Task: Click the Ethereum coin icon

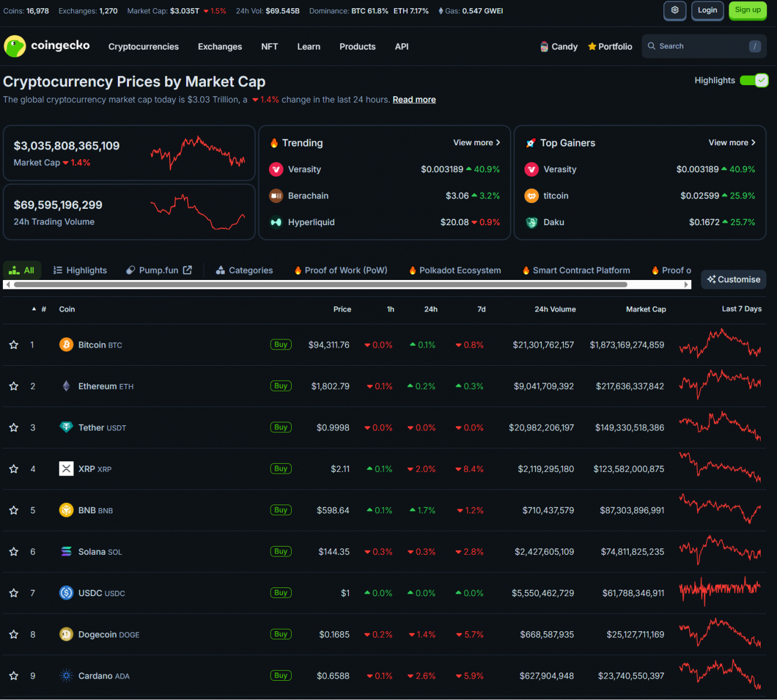Action: point(66,386)
